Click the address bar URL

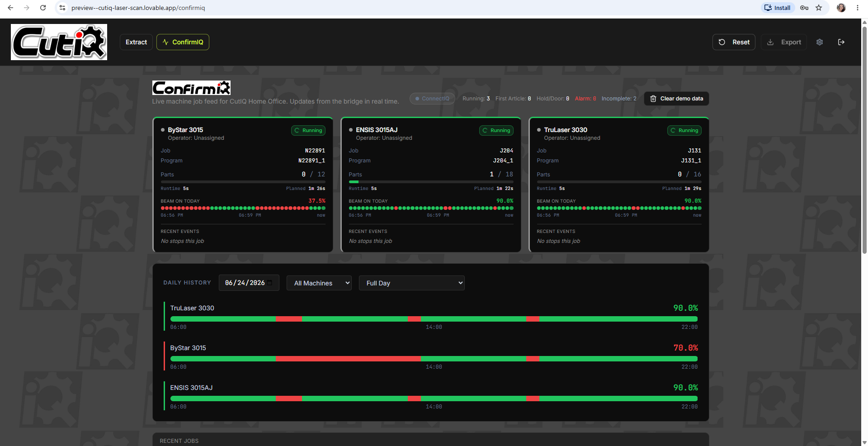click(138, 8)
